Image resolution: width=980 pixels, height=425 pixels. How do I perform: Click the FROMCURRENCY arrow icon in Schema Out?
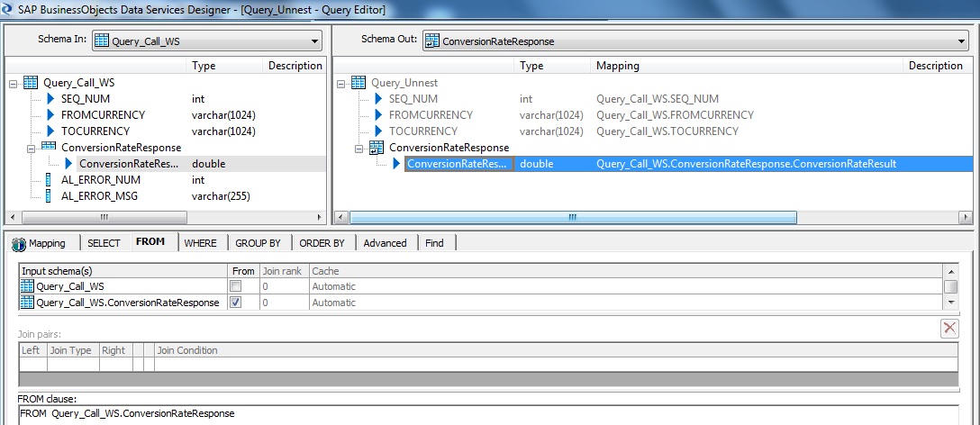[x=378, y=115]
